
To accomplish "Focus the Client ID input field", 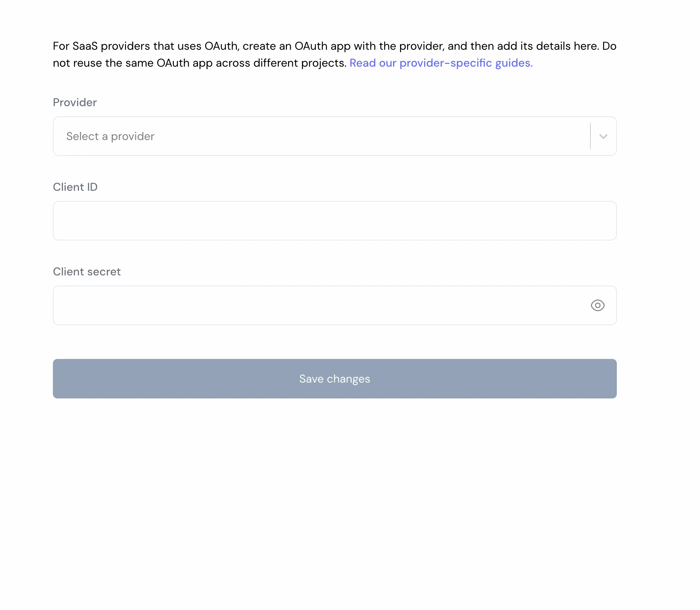I will (x=334, y=221).
